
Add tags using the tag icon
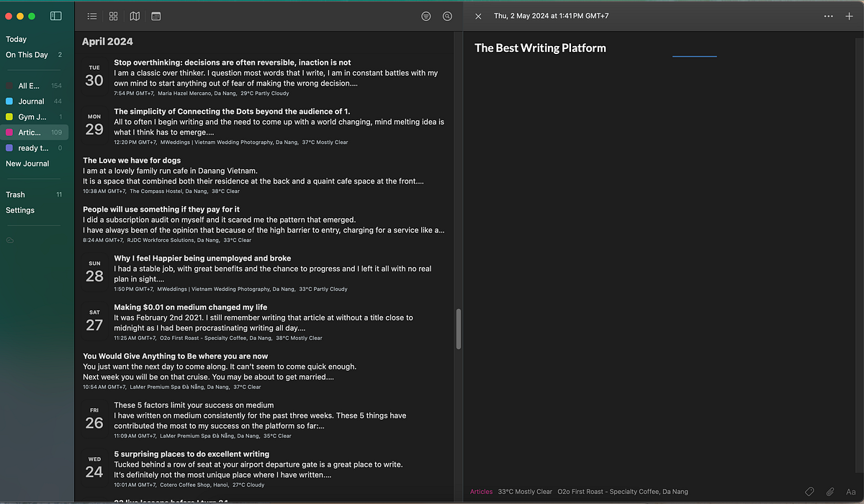coord(809,492)
